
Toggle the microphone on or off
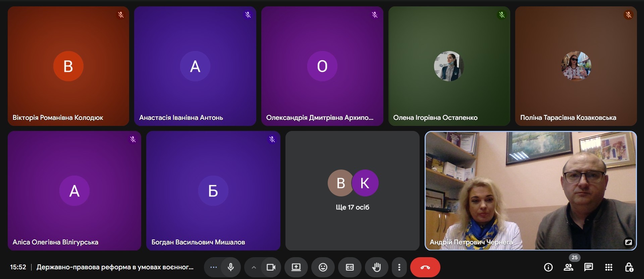(x=231, y=267)
